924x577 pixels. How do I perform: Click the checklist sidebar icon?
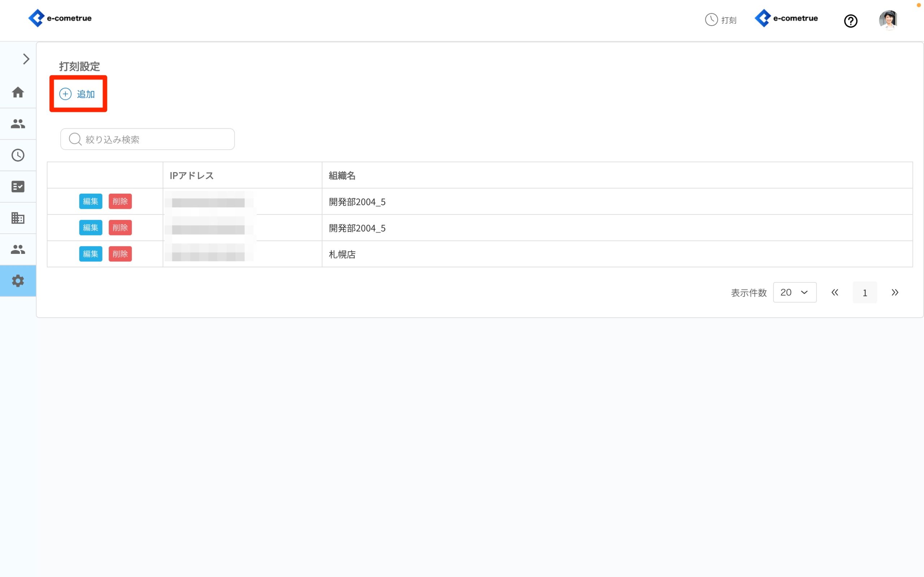[18, 186]
